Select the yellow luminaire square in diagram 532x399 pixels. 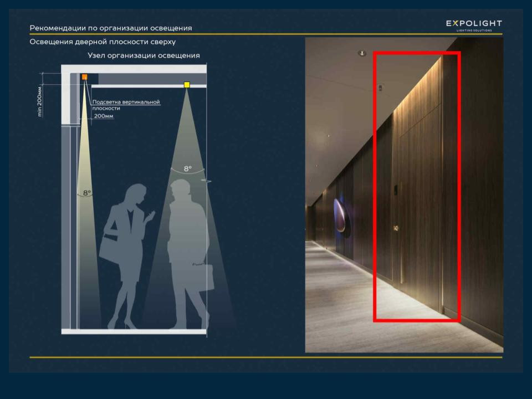[x=187, y=85]
